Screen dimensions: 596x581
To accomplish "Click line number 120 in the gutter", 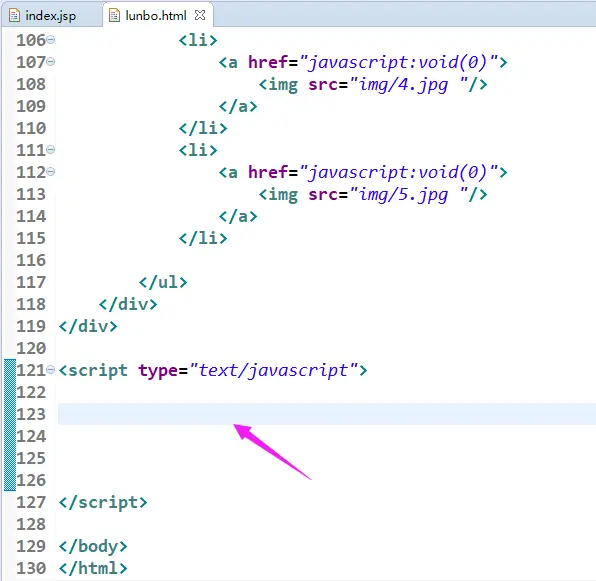I will click(x=31, y=348).
